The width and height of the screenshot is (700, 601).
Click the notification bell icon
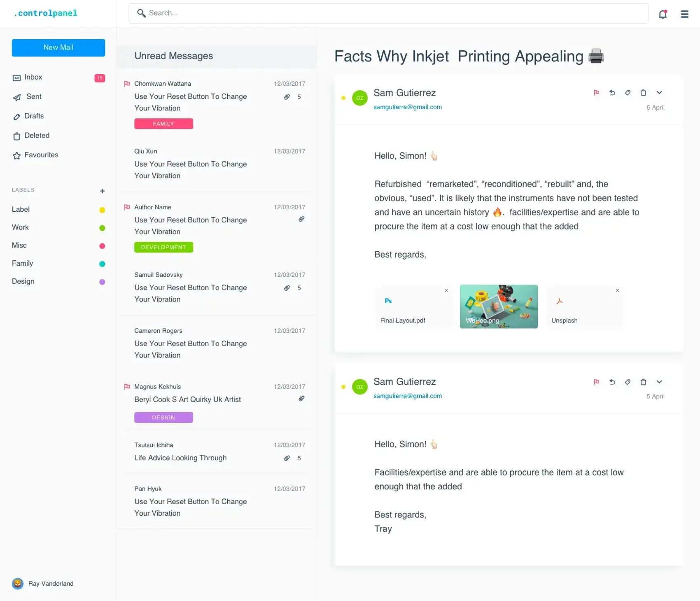coord(663,14)
